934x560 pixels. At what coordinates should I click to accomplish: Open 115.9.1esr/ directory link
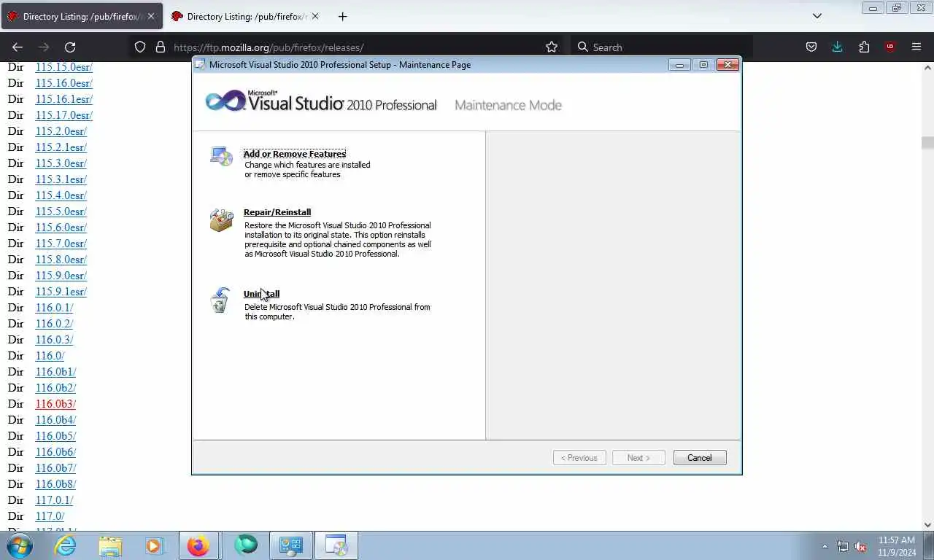pyautogui.click(x=61, y=292)
